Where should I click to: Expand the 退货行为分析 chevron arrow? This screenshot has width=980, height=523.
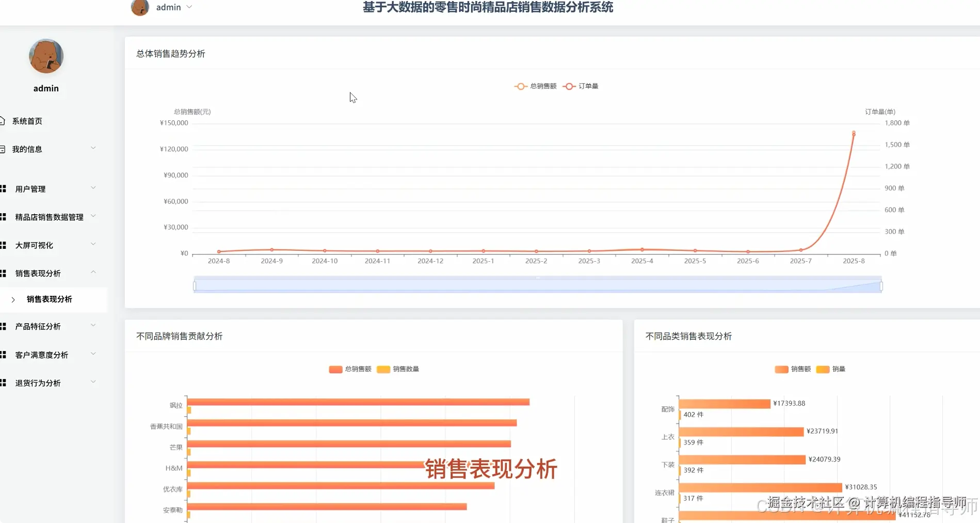pyautogui.click(x=93, y=382)
